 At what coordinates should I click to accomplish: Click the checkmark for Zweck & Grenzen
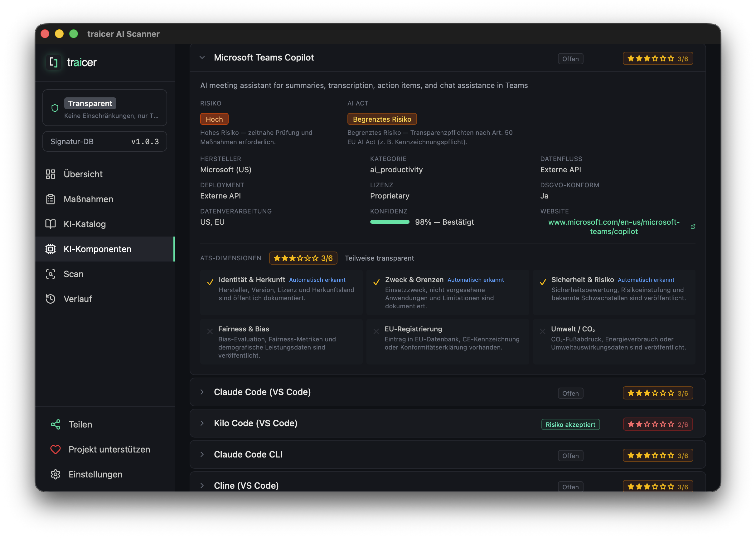(376, 282)
